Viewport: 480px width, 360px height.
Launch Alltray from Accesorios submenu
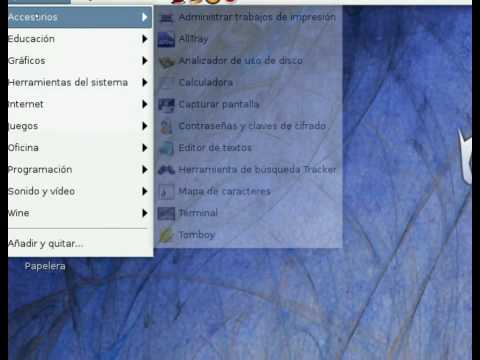[248, 39]
